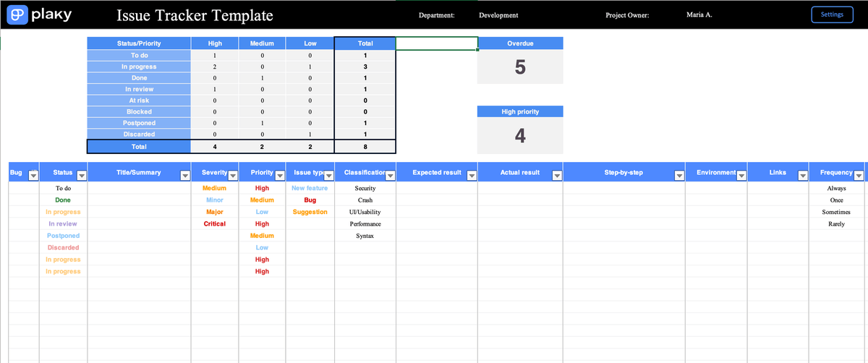
Task: Select the Discarded status cell in list
Action: 63,248
